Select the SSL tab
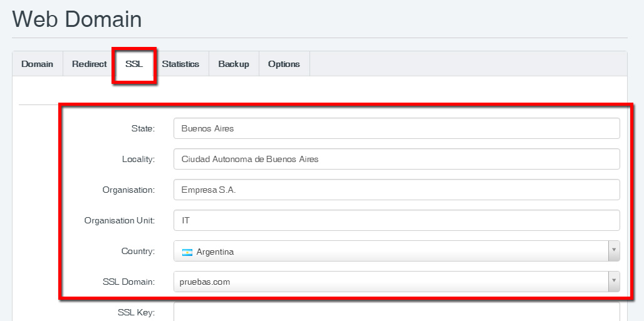Screen dimensions: 644x321 (x=134, y=64)
